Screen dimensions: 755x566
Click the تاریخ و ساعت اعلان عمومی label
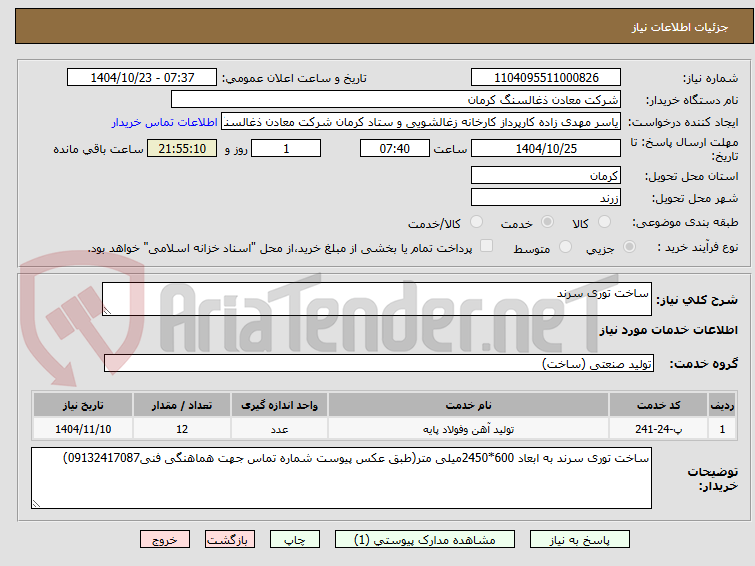tap(294, 78)
